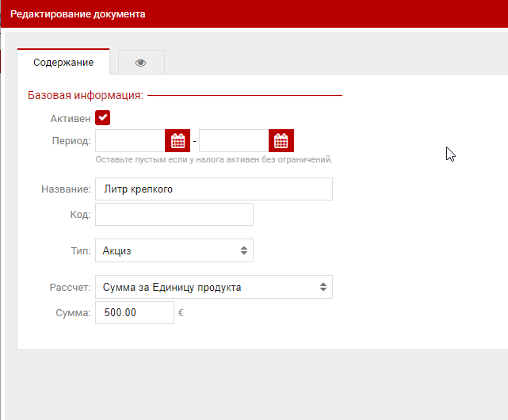Click the hint text under Период
508x420 pixels.
point(213,159)
